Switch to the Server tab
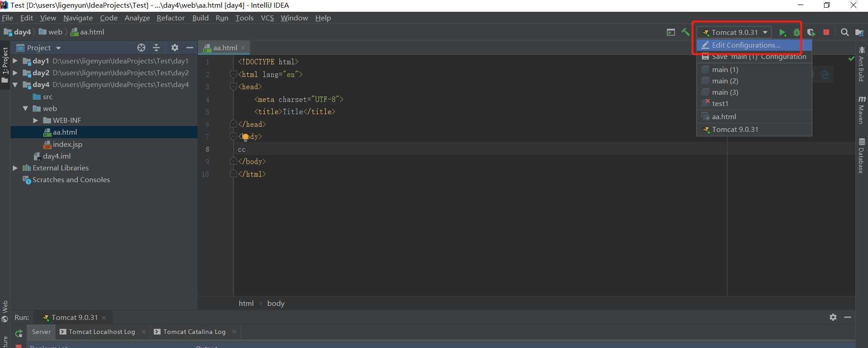868x348 pixels. point(41,332)
